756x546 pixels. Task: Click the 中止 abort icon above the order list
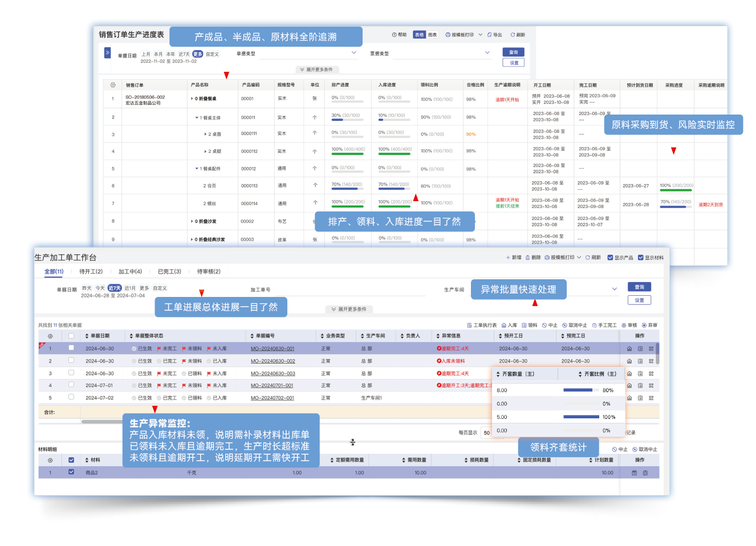(550, 325)
